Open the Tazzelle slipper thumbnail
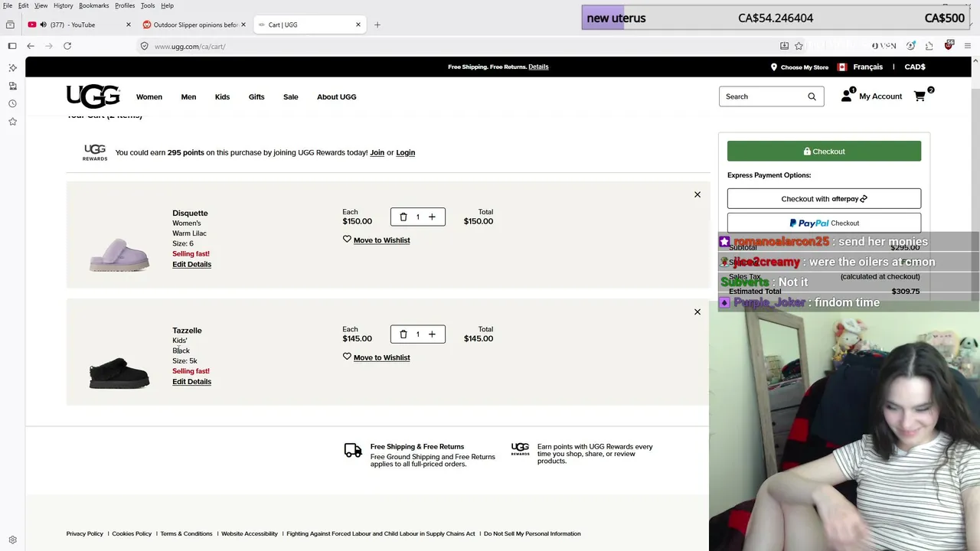This screenshot has height=551, width=980. [x=119, y=371]
